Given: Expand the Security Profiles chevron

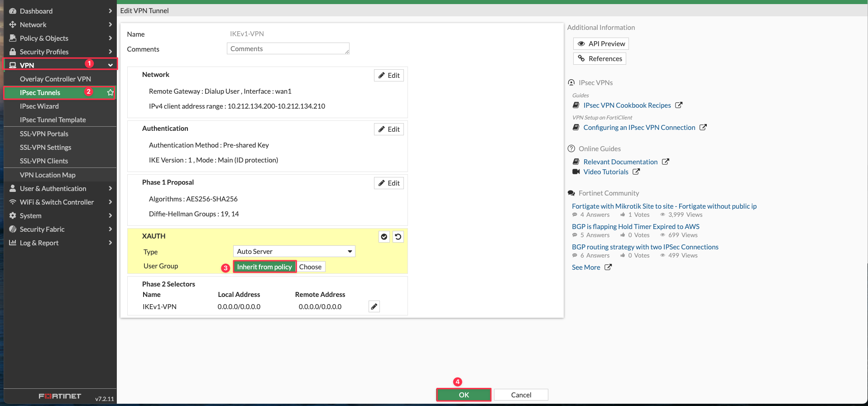Looking at the screenshot, I should (x=110, y=52).
